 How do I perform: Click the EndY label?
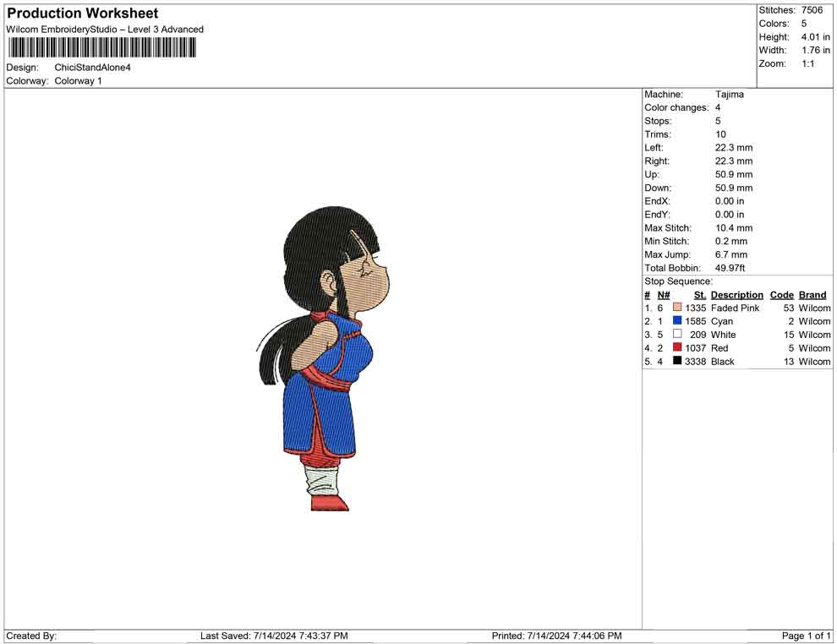[657, 215]
